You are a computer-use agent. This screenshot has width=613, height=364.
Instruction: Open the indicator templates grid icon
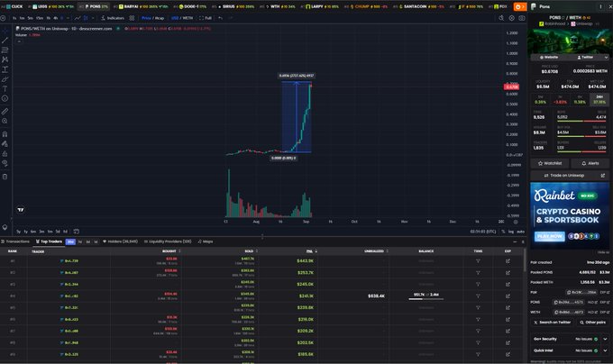(x=132, y=18)
